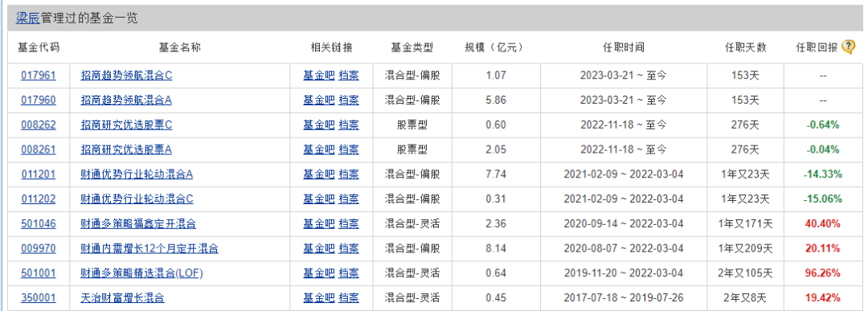Select the 96.26% return value
This screenshot has width=868, height=311.
click(823, 273)
